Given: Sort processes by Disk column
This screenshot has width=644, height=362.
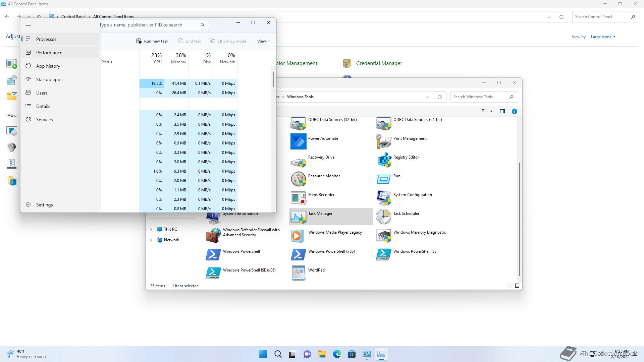Looking at the screenshot, I should 201,58.
